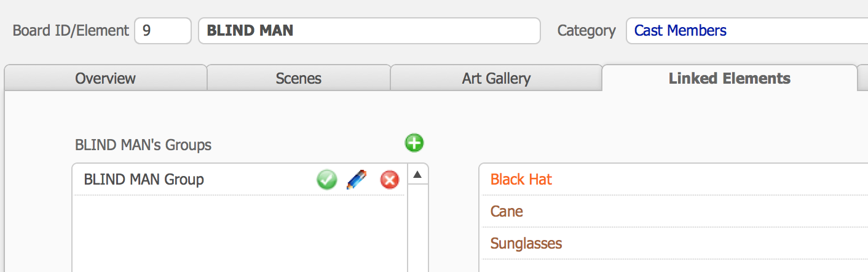868x272 pixels.
Task: Click the BLIND MAN element name field
Action: point(369,31)
